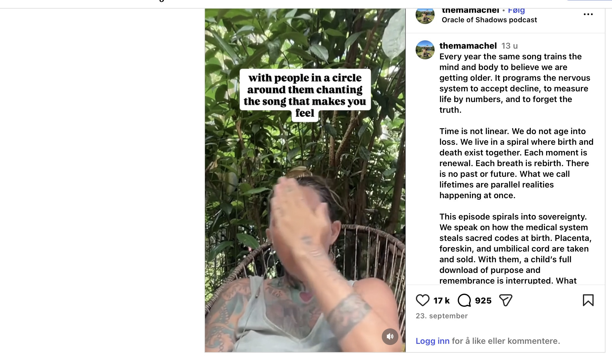Viewport: 612px width, 364px height.
Task: Click Logg inn to log in
Action: pyautogui.click(x=432, y=341)
